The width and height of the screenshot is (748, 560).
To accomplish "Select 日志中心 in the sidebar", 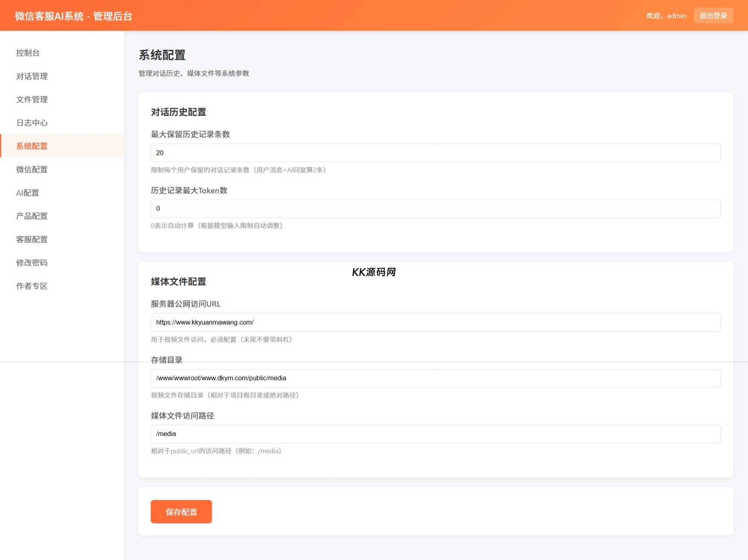I will coord(32,123).
